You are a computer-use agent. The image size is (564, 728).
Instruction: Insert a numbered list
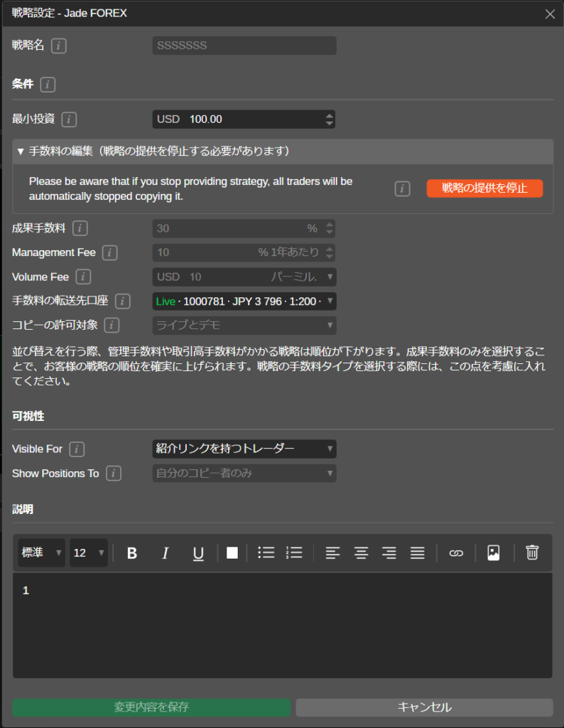tap(294, 553)
